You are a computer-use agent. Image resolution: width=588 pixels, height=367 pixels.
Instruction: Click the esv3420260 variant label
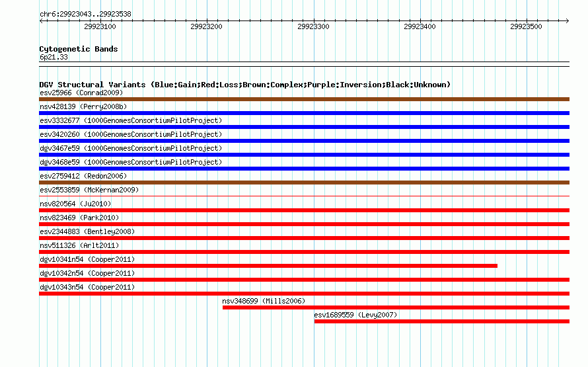click(131, 134)
